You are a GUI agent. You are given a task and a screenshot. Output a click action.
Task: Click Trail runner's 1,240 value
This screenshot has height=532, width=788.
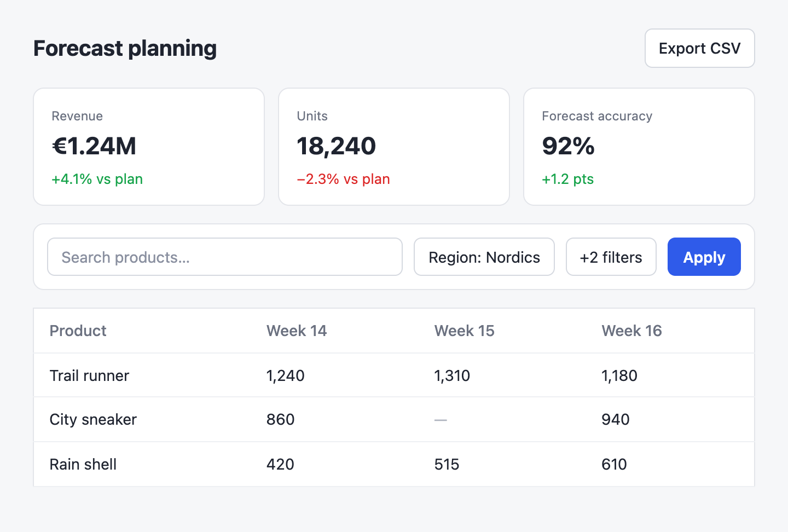pyautogui.click(x=286, y=375)
